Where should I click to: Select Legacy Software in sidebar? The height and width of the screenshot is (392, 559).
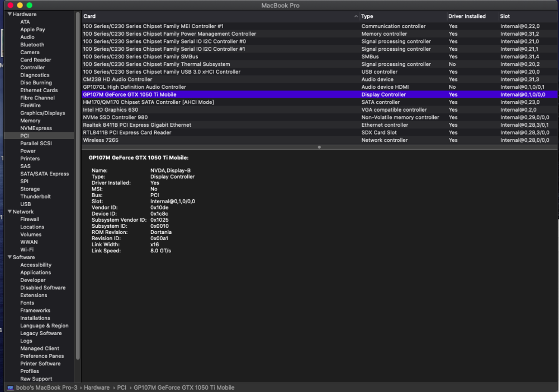pyautogui.click(x=41, y=333)
